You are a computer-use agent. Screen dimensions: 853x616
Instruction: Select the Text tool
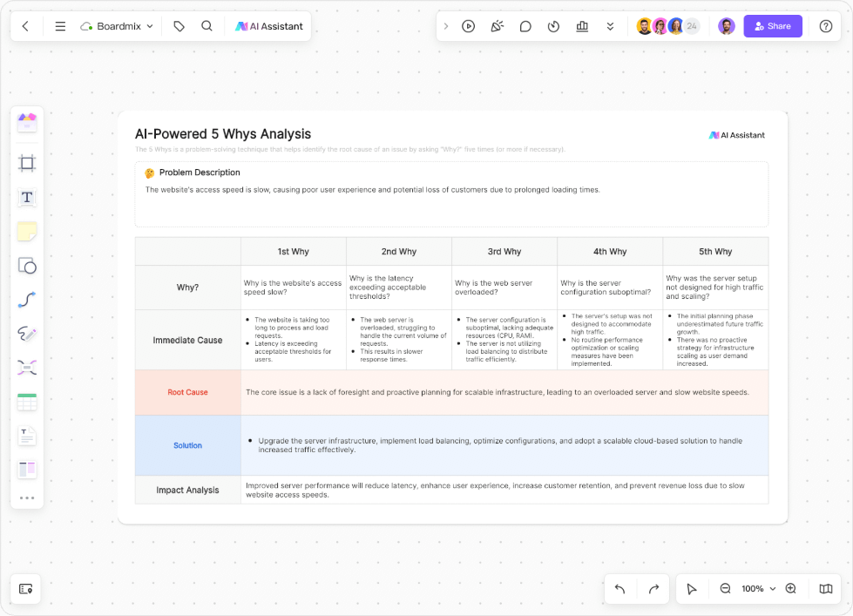pos(27,198)
